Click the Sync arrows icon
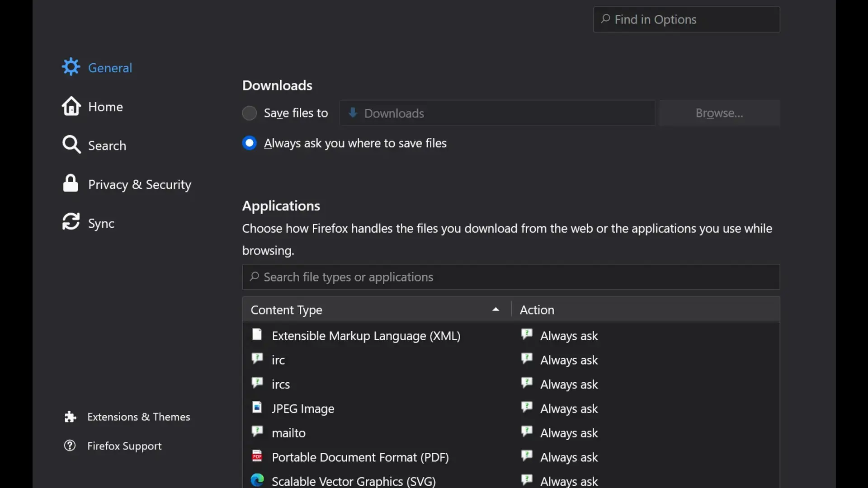 pyautogui.click(x=71, y=222)
